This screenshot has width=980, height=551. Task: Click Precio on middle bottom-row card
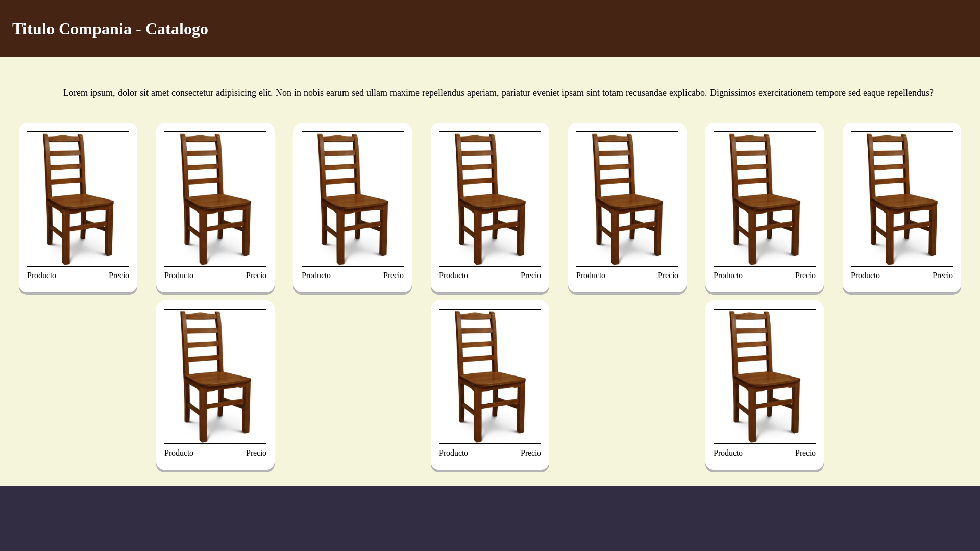click(x=531, y=453)
